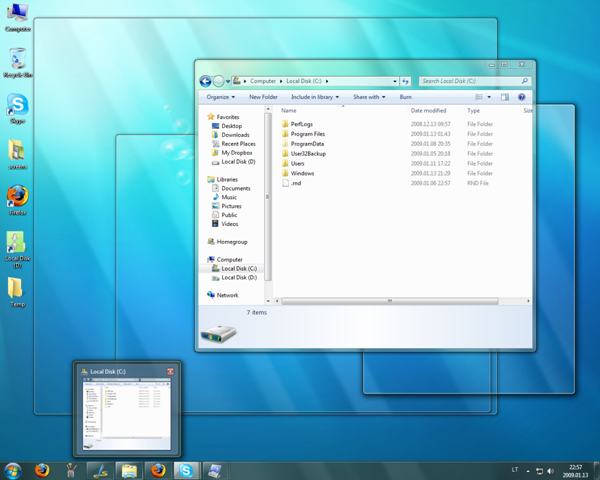
Task: Open Local Disk (D) under Favorites
Action: [233, 162]
